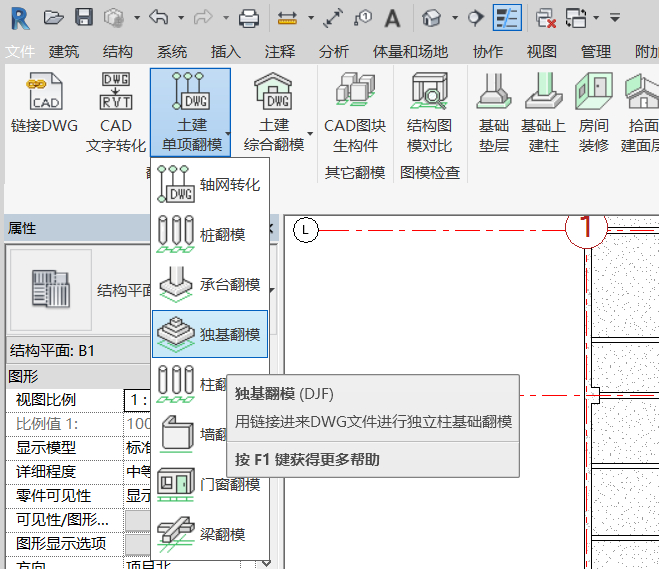
Task: Switch to the 建筑 ribbon tab
Action: click(64, 52)
